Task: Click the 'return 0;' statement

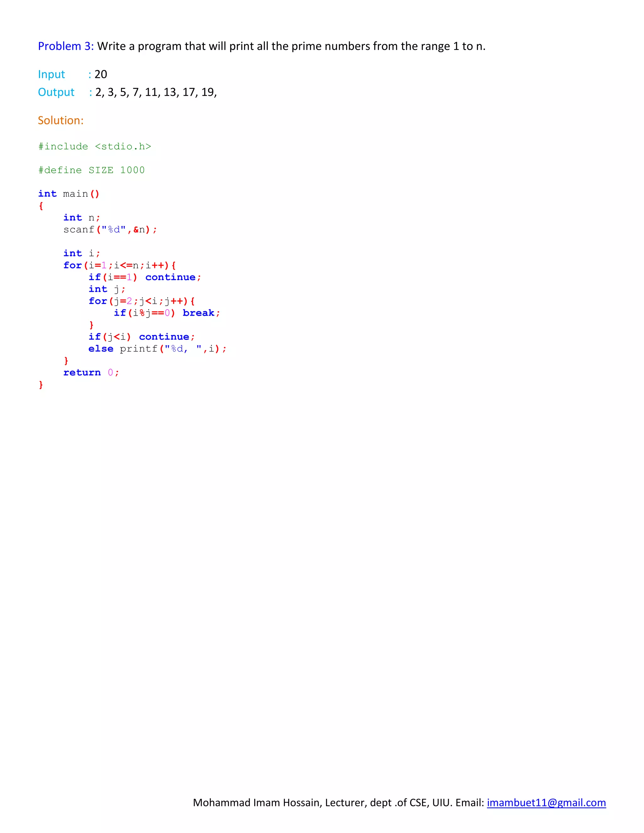Action: [x=91, y=372]
